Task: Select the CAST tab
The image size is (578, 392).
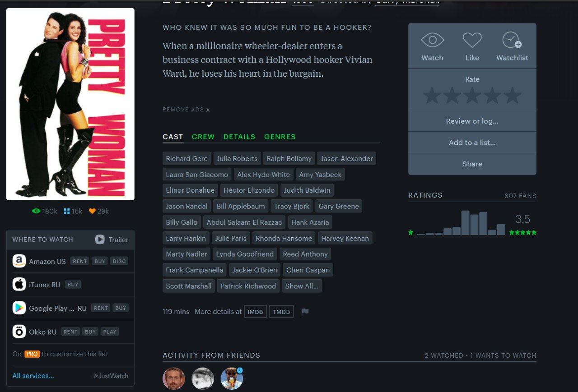Action: [x=173, y=137]
